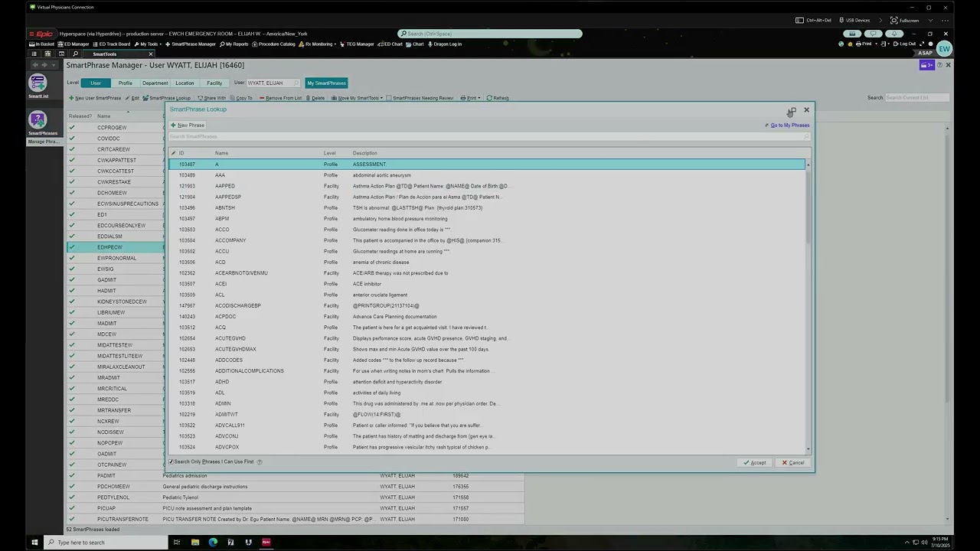
Task: Open the Windows Start menu
Action: [34, 542]
